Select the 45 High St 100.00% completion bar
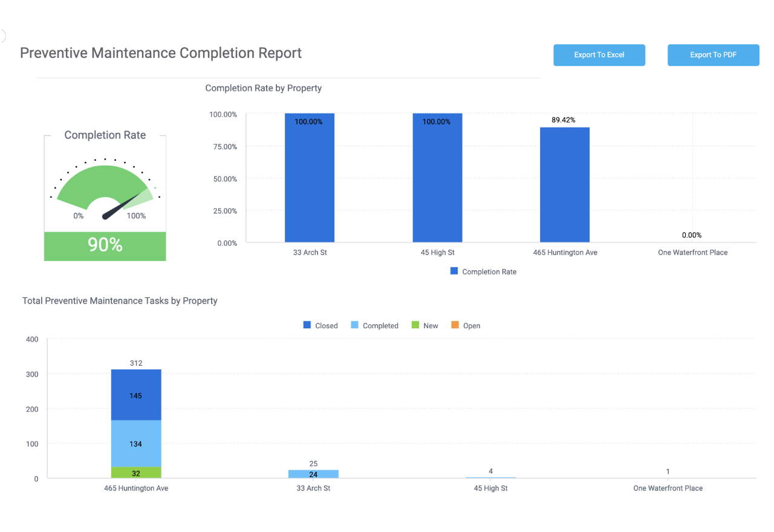774x532 pixels. 437,181
